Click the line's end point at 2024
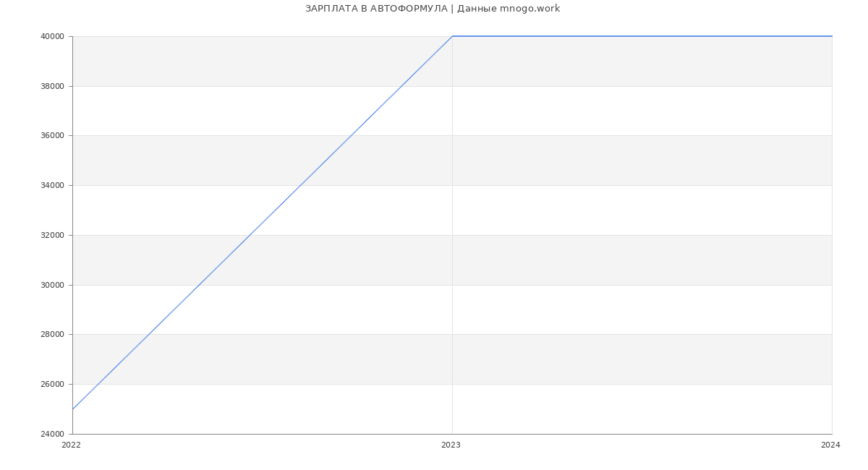 coord(831,36)
